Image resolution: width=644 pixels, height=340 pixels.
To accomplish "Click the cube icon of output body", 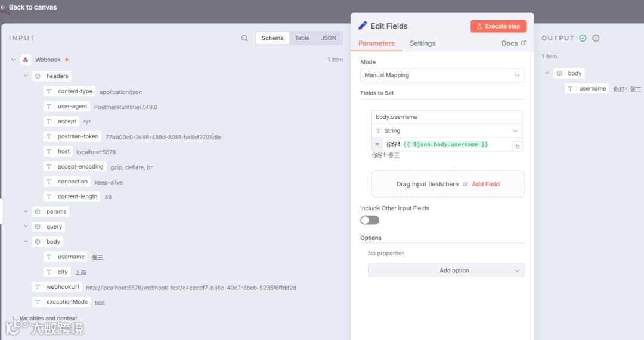I will [559, 73].
